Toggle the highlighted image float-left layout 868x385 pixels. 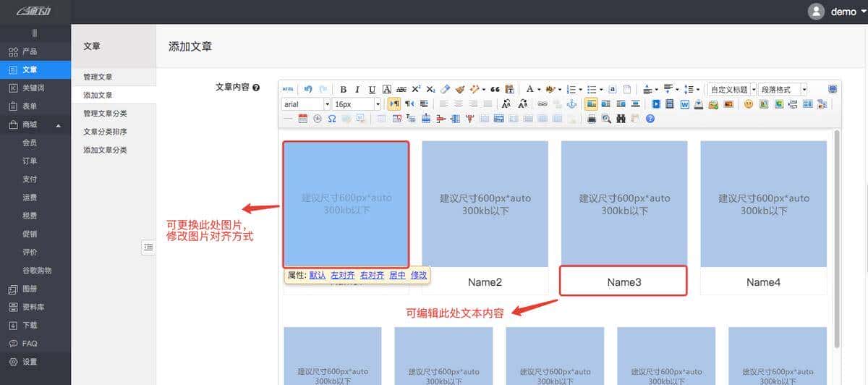(591, 103)
